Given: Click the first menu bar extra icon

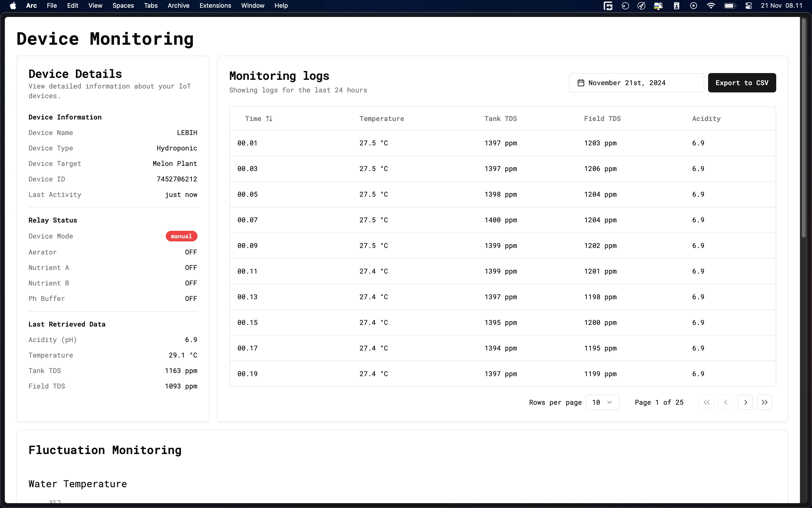Looking at the screenshot, I should pos(608,6).
